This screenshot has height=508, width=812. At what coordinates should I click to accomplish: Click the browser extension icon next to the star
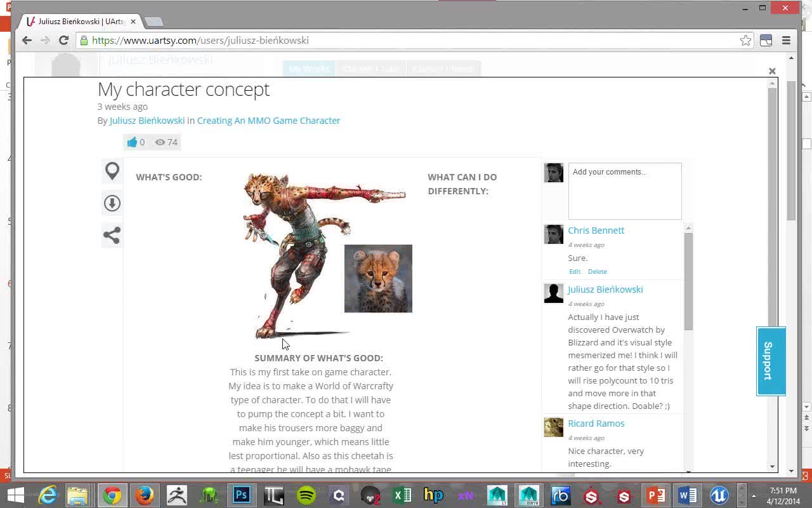point(766,41)
